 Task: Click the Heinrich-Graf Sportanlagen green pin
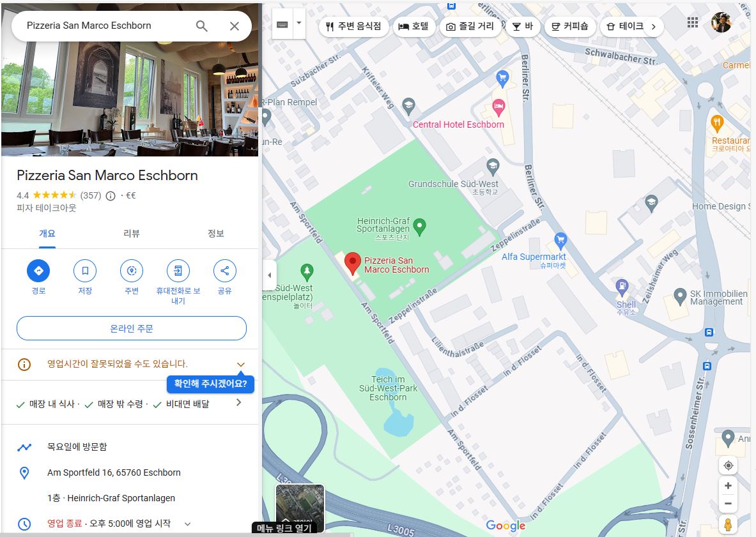coord(419,227)
